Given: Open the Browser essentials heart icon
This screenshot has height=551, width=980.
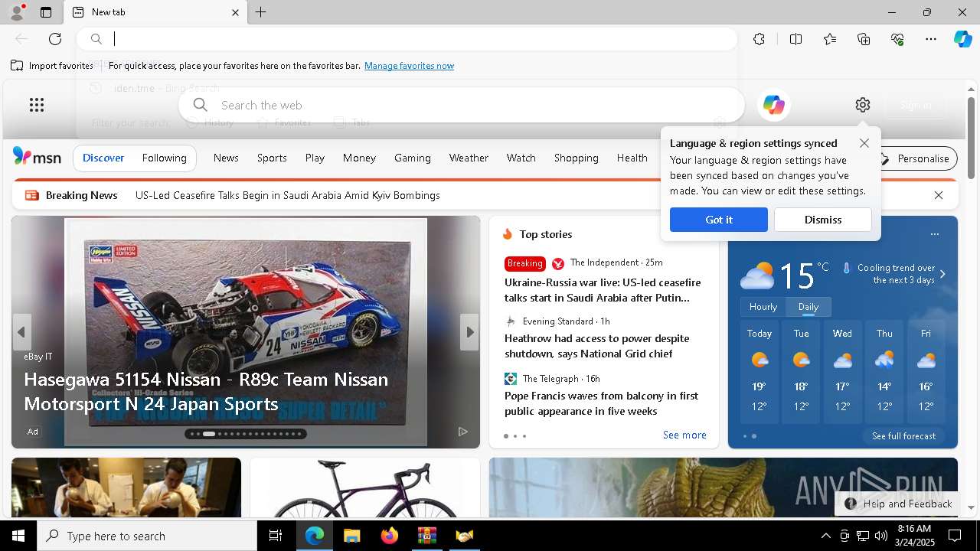Looking at the screenshot, I should (897, 39).
